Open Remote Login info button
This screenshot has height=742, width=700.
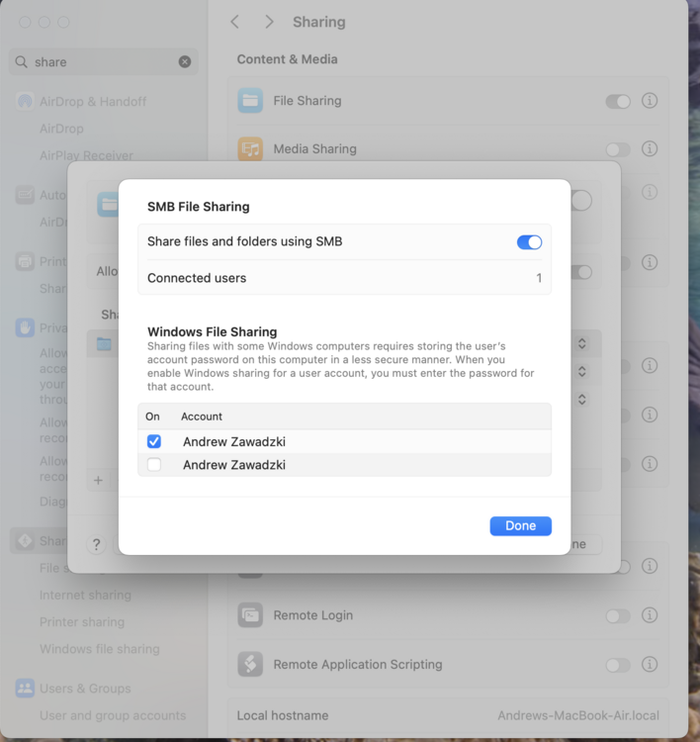[x=650, y=614]
